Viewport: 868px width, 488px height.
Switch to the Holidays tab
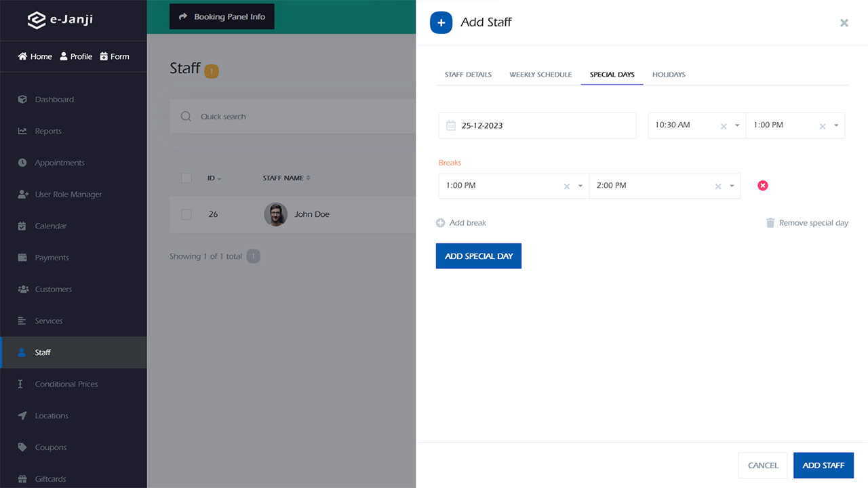669,75
